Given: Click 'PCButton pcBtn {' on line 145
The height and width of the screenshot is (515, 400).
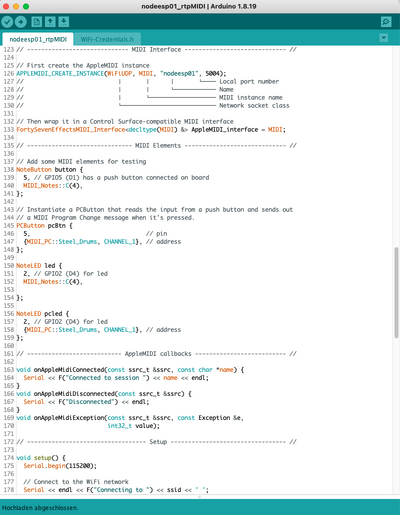Looking at the screenshot, I should pyautogui.click(x=44, y=225).
